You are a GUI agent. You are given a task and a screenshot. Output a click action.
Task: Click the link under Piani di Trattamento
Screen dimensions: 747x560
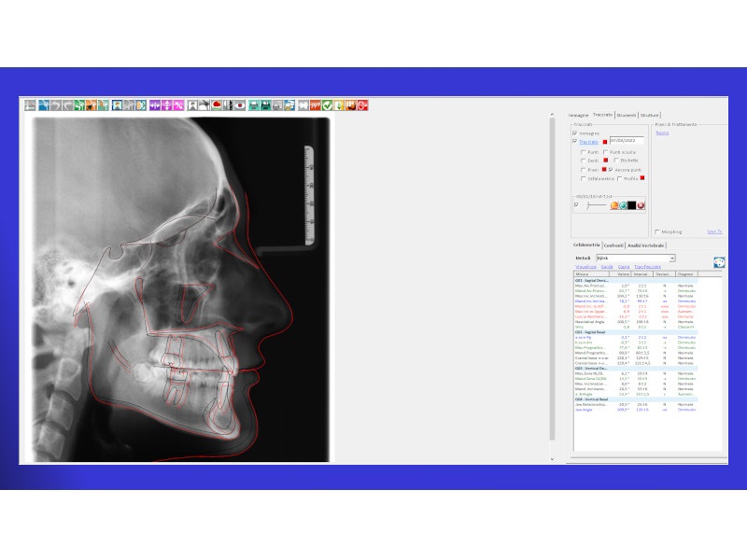click(x=662, y=133)
